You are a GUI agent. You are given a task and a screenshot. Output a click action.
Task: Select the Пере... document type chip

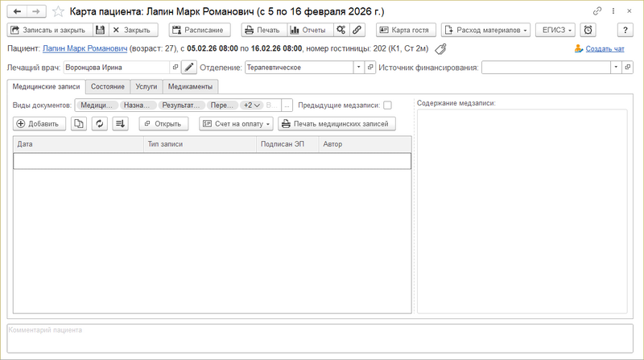[x=223, y=106]
